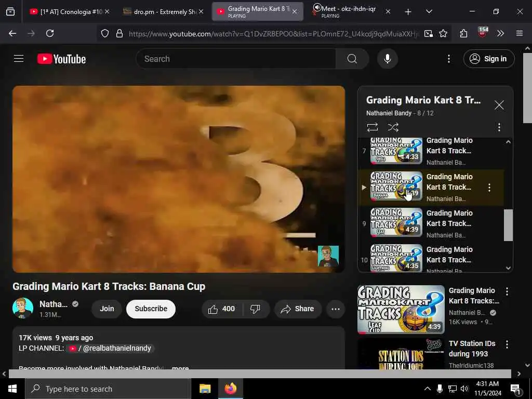Click the page vertical scrollbar thumb

coord(527,88)
